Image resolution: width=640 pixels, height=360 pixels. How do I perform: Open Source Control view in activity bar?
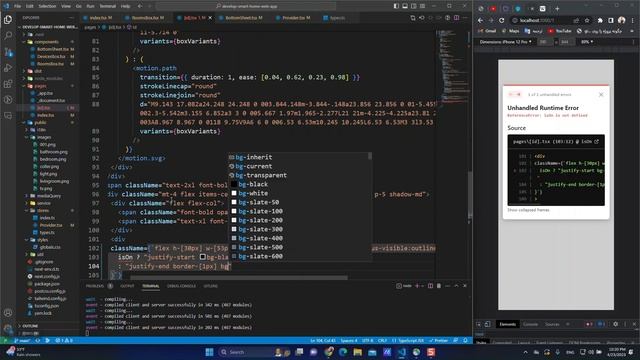(8, 52)
